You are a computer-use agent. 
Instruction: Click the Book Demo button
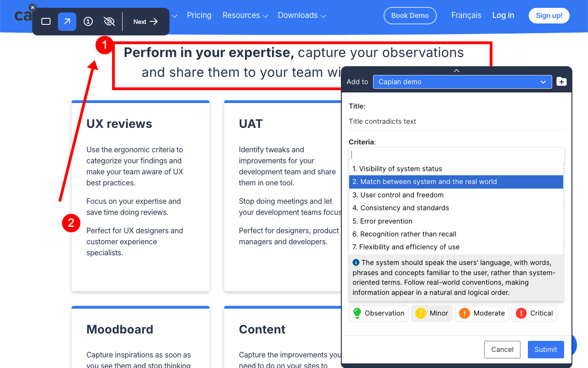pos(410,16)
